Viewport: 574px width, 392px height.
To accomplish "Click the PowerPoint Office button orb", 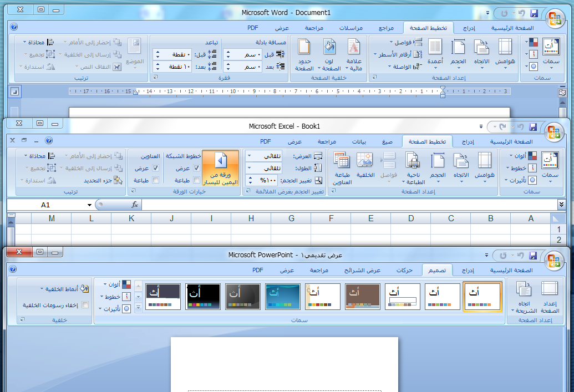I will (554, 260).
